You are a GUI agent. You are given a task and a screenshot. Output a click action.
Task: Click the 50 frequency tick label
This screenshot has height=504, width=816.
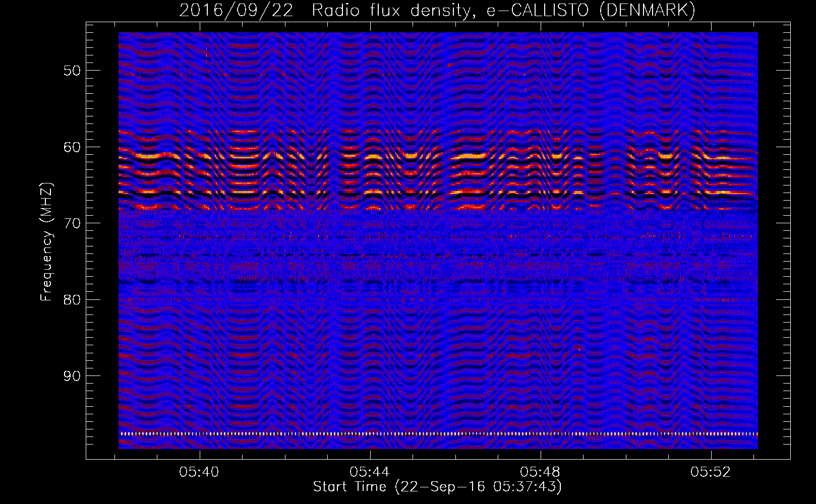tap(72, 71)
